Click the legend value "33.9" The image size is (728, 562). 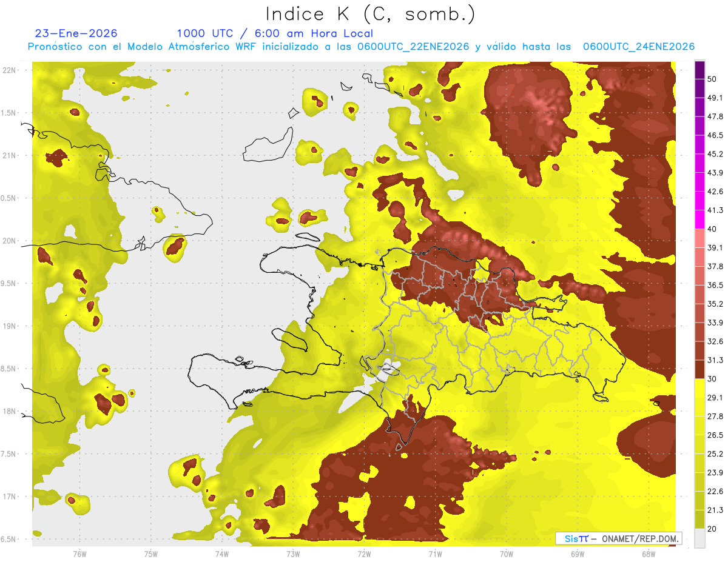pyautogui.click(x=715, y=323)
